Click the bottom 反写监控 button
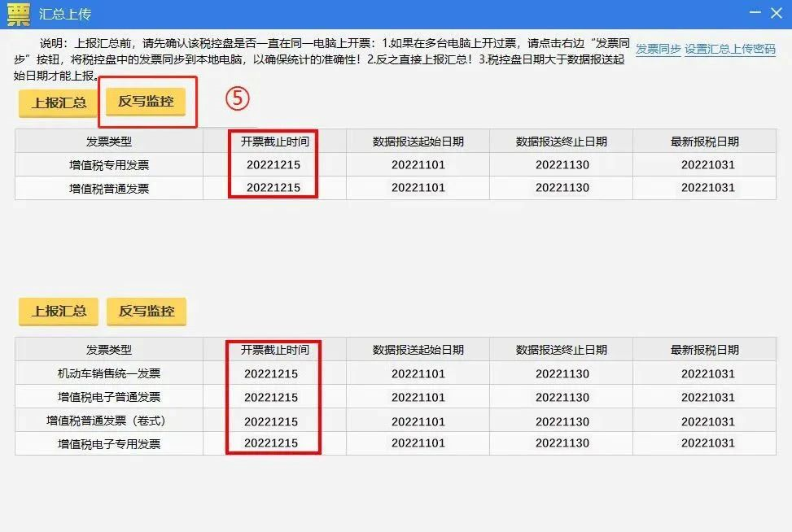 click(x=147, y=312)
